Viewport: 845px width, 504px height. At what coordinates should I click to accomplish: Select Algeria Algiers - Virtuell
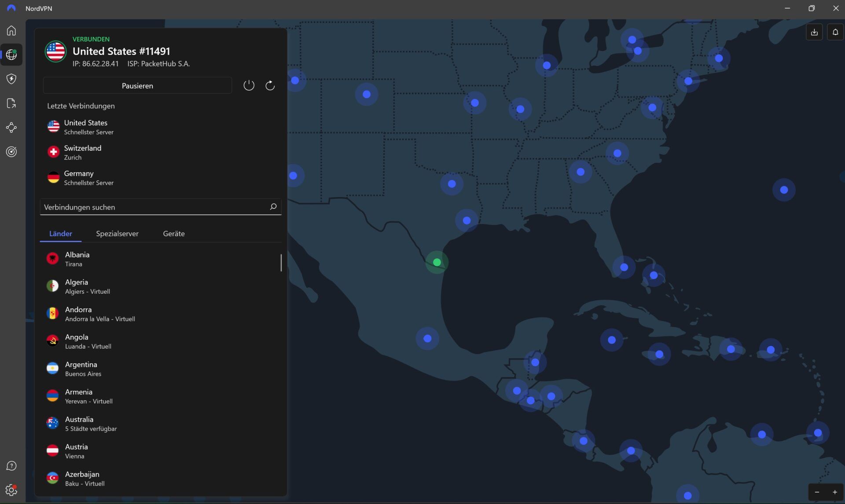click(x=160, y=286)
